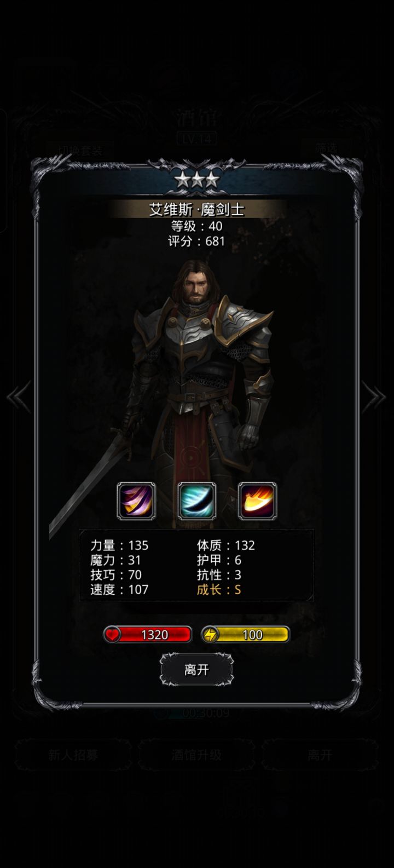Tap the 体质：132 constitution stat
Image resolution: width=394 pixels, height=868 pixels.
pyautogui.click(x=226, y=545)
